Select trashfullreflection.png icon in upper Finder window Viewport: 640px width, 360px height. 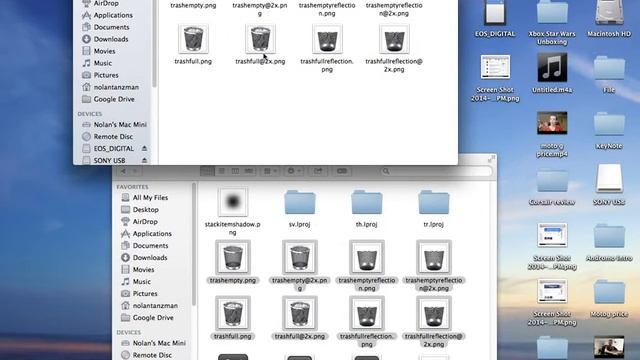327,39
